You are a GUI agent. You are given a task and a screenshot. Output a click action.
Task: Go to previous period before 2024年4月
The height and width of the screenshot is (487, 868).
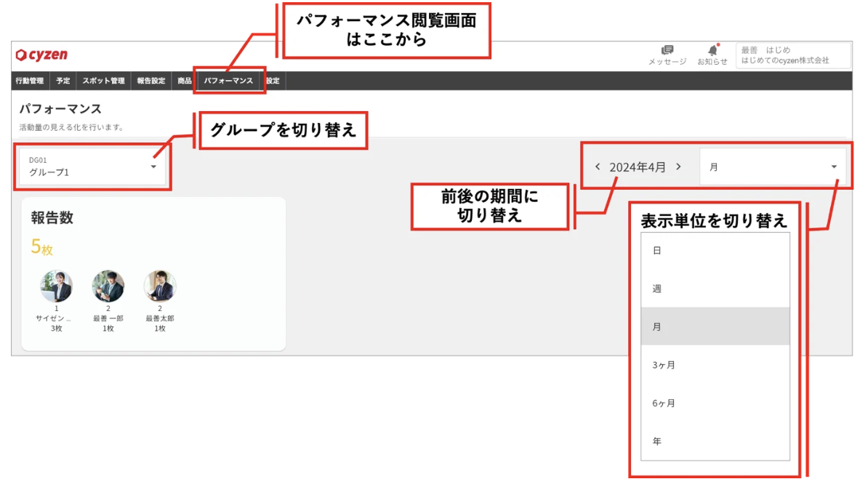pos(598,166)
